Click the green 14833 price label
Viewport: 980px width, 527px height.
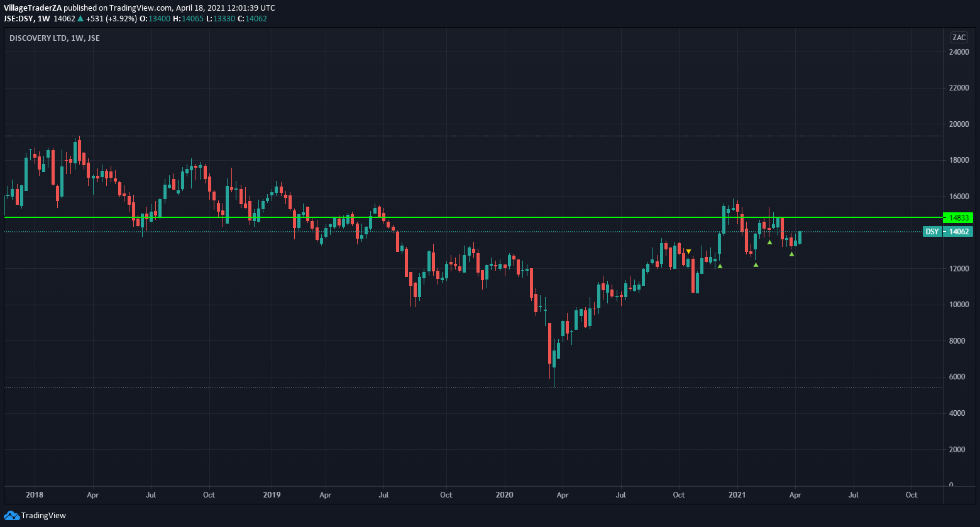[x=958, y=218]
